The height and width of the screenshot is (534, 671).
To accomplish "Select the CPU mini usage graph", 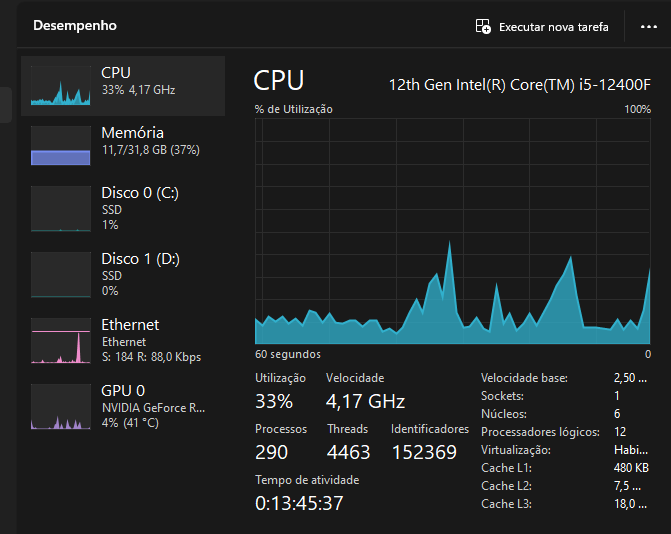I will pyautogui.click(x=61, y=85).
